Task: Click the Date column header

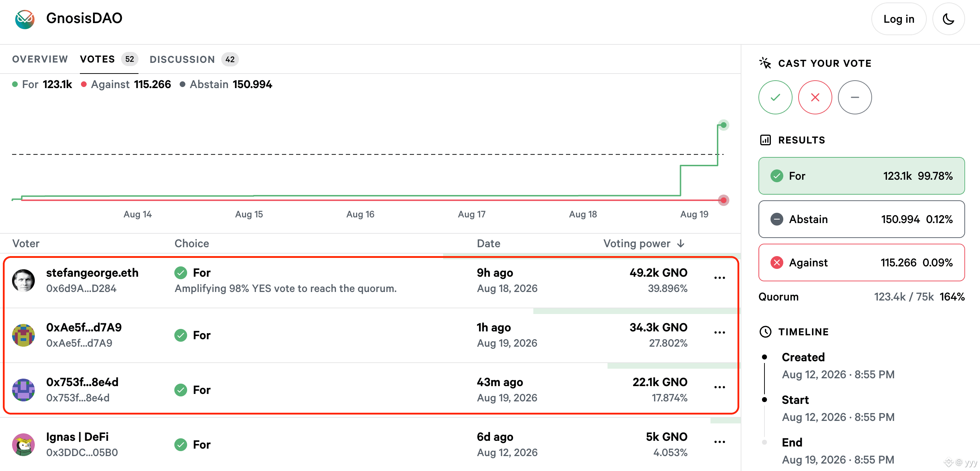Action: (489, 243)
